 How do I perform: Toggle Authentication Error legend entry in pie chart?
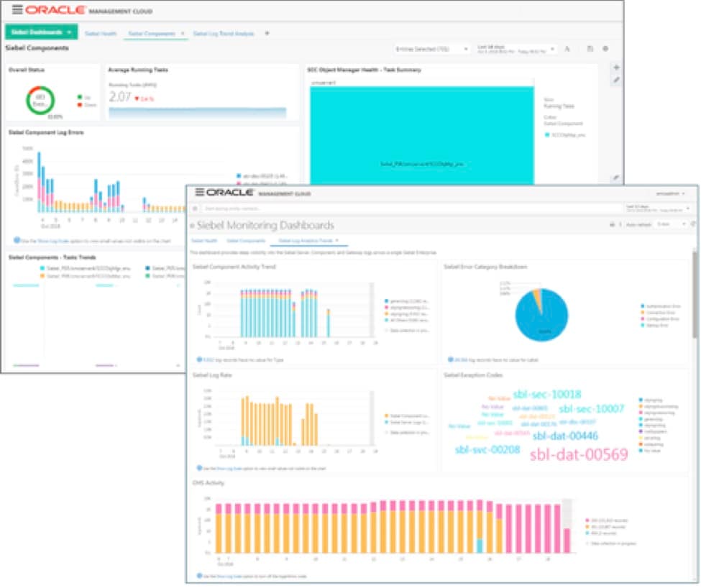click(x=661, y=306)
